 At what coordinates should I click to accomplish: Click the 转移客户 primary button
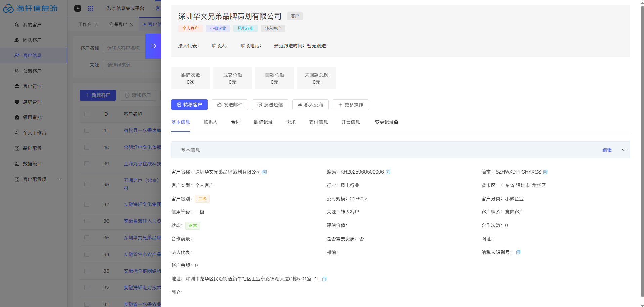(x=189, y=105)
